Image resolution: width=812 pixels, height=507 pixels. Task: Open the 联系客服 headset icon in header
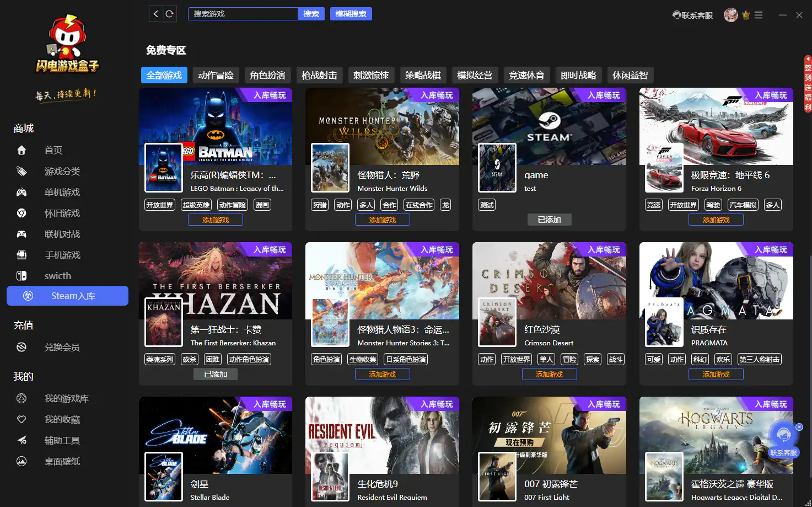pos(676,15)
